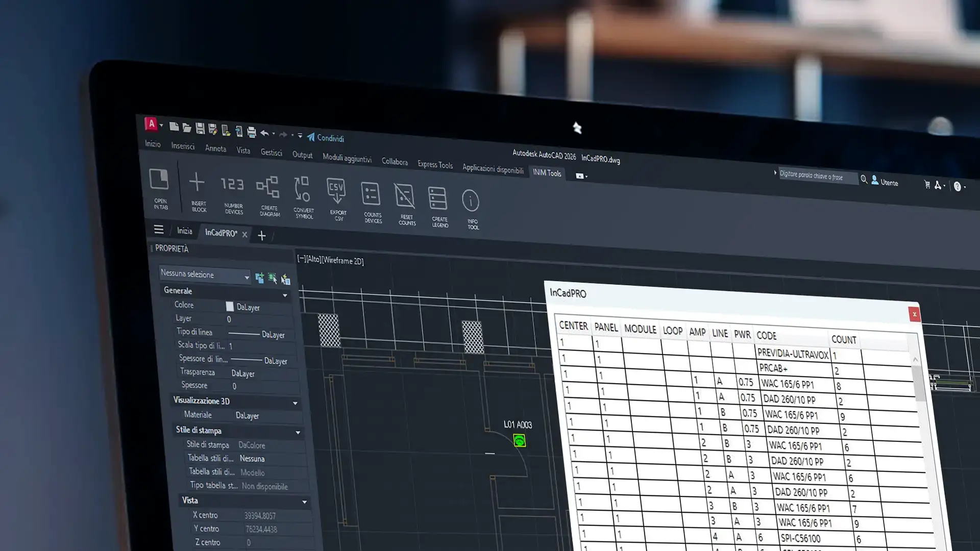The width and height of the screenshot is (980, 551).
Task: Run the Counts Devices tool
Action: click(372, 203)
